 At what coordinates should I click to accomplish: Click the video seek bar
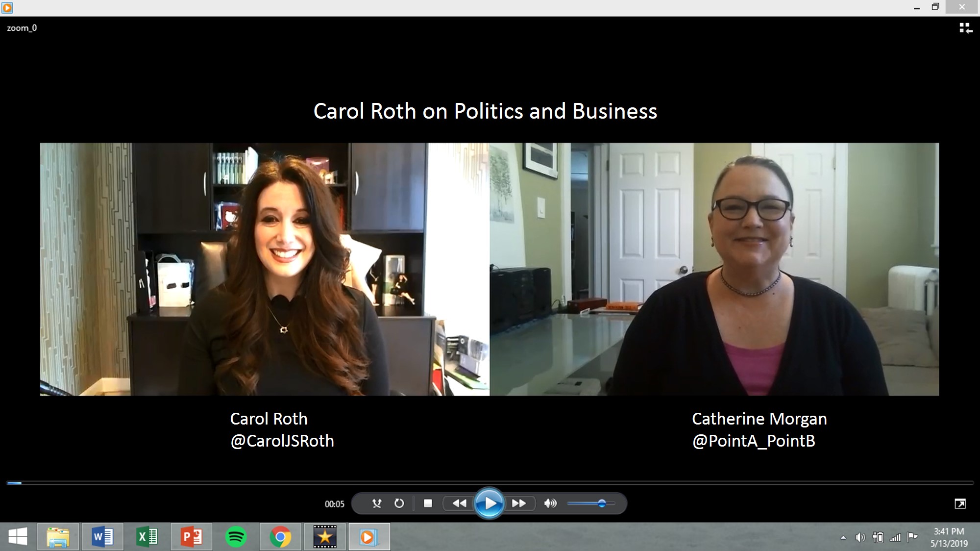point(490,483)
